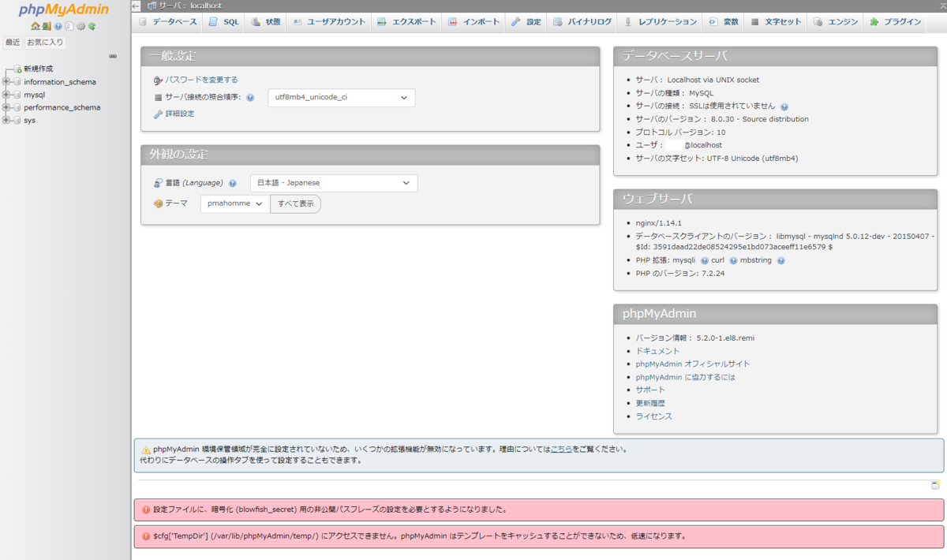Open navigation panel settings via the gear icon

[80, 26]
